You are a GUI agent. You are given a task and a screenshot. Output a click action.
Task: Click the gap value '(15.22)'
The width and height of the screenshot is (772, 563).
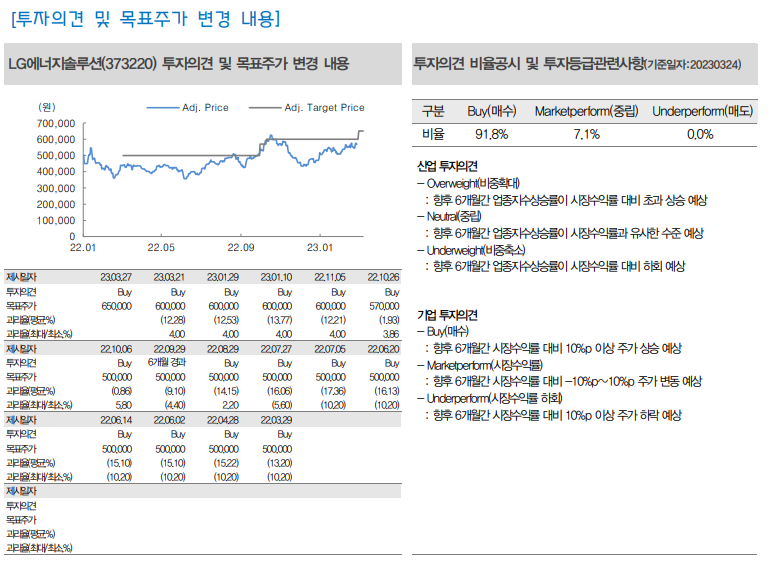(226, 463)
